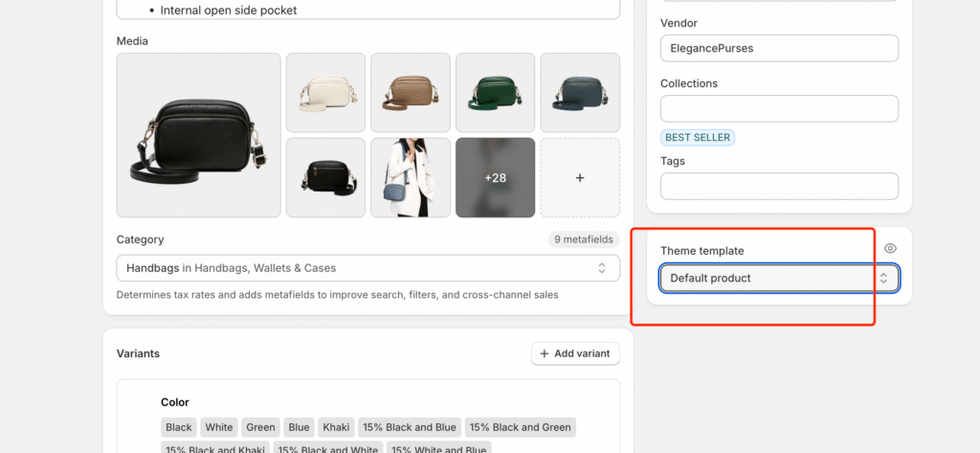Select the Black color variant chip
The width and height of the screenshot is (980, 453).
[179, 427]
